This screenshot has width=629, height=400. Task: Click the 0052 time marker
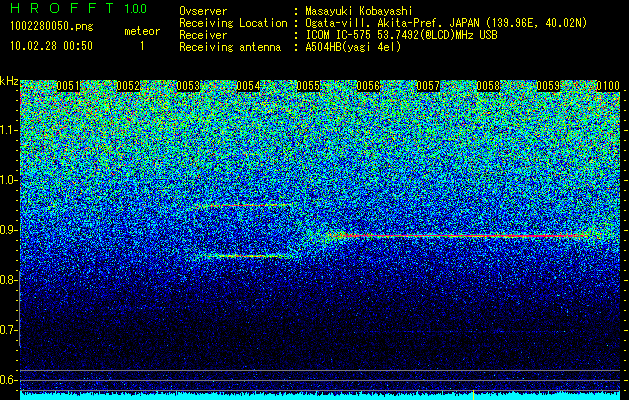128,86
